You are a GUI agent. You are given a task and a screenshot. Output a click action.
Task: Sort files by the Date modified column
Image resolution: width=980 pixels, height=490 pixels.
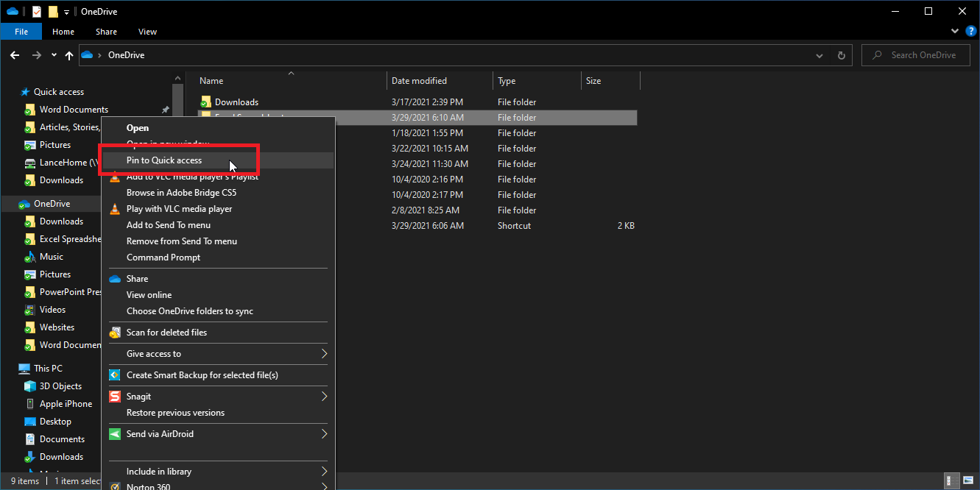point(419,81)
